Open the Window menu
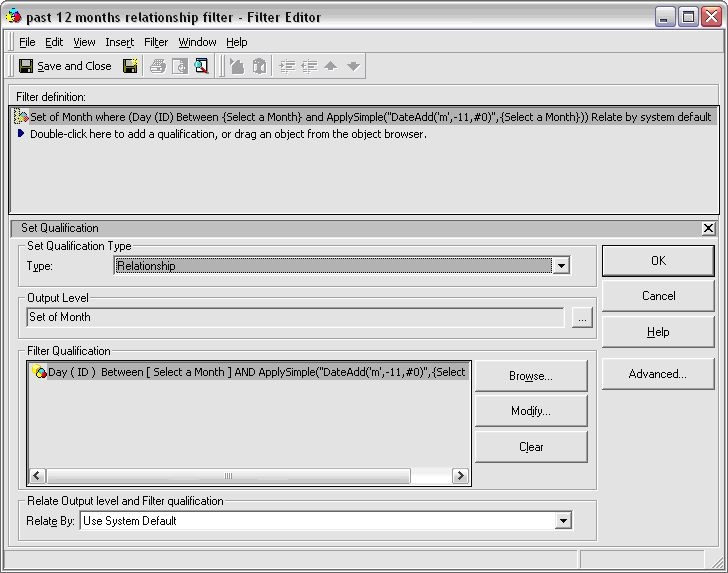Image resolution: width=728 pixels, height=573 pixels. [197, 42]
